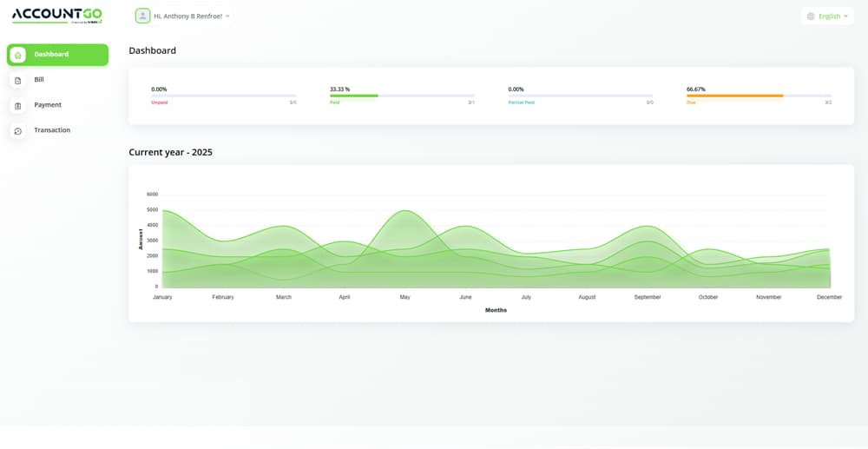
Task: Click the March axis label
Action: pyautogui.click(x=284, y=297)
